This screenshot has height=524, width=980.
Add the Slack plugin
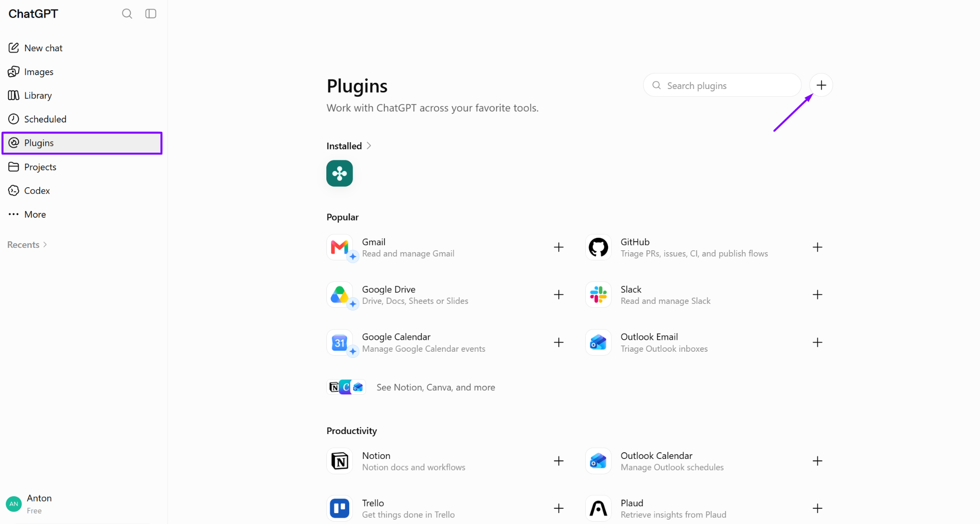[x=817, y=295]
